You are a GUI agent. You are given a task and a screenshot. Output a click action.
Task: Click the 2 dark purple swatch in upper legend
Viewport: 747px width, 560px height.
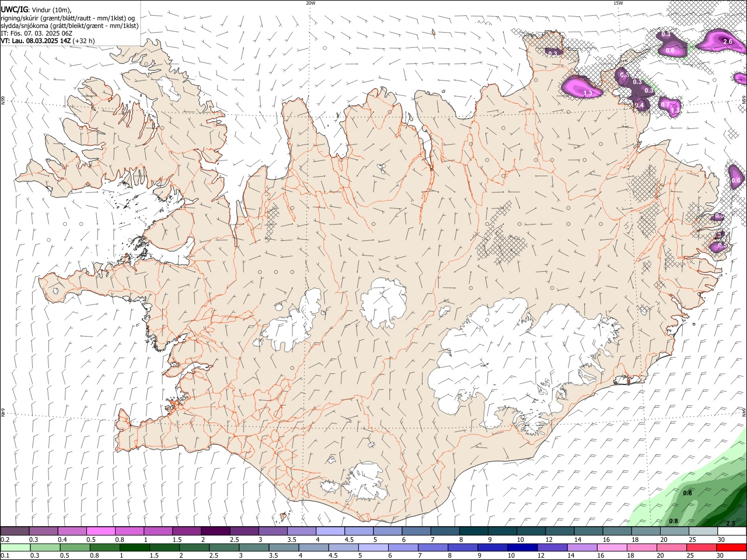[215, 531]
